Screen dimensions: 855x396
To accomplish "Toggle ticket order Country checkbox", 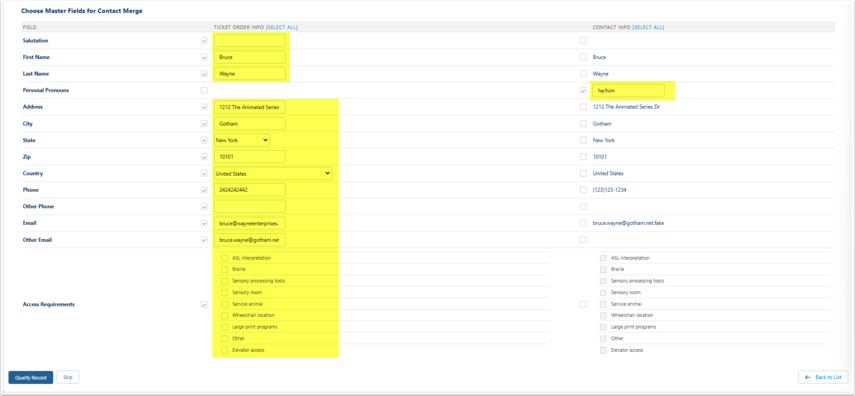I will coord(204,173).
